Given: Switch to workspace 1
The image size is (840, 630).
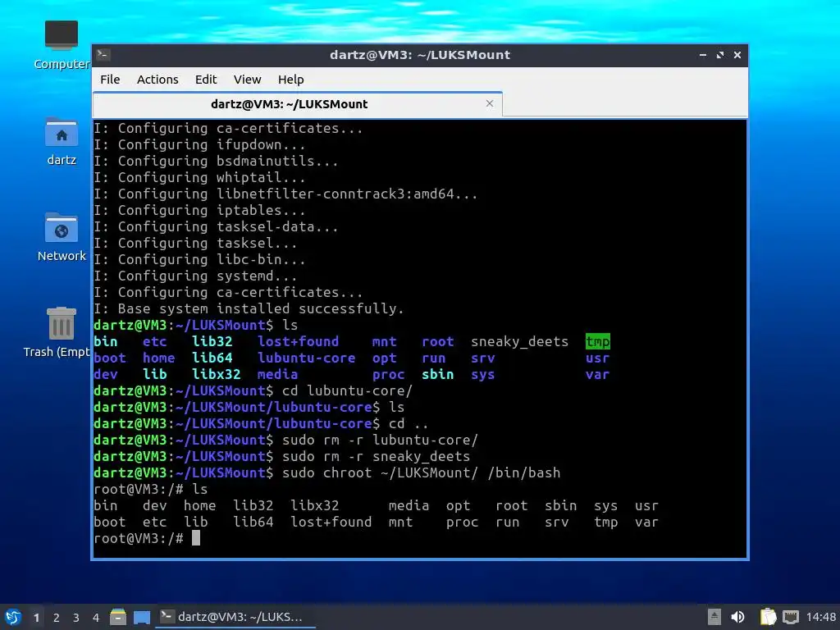Looking at the screenshot, I should 36,618.
